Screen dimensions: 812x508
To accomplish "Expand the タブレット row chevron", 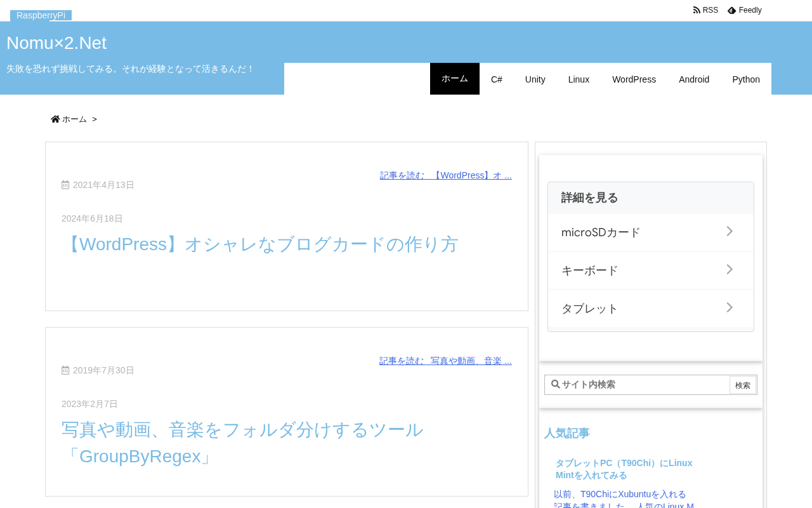I will pyautogui.click(x=730, y=307).
